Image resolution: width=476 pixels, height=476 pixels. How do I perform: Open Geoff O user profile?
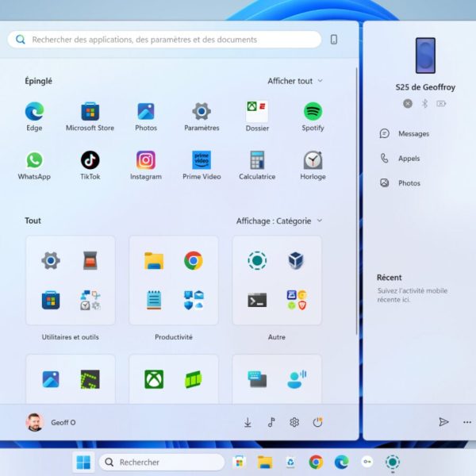pyautogui.click(x=51, y=422)
